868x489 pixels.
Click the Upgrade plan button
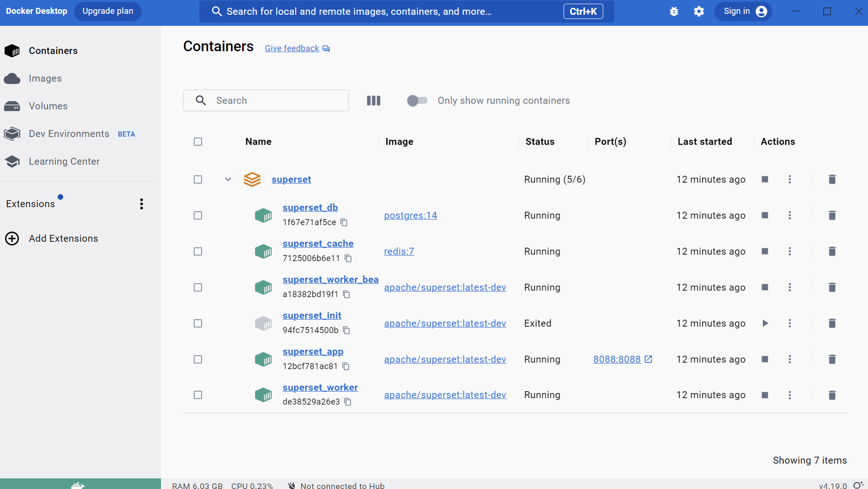click(108, 12)
